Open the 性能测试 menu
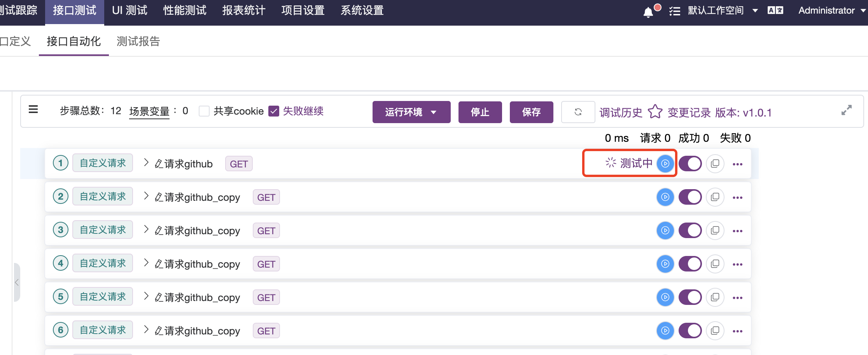The image size is (868, 355). (x=184, y=10)
